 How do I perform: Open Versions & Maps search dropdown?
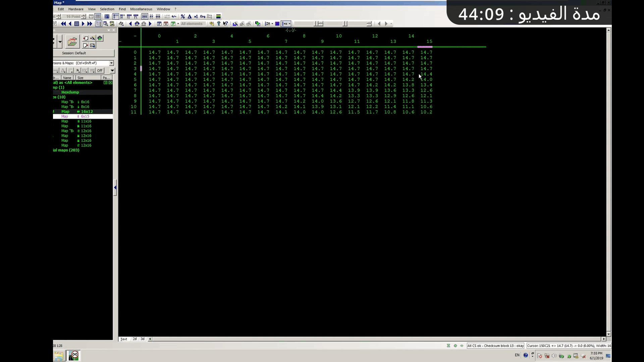111,63
